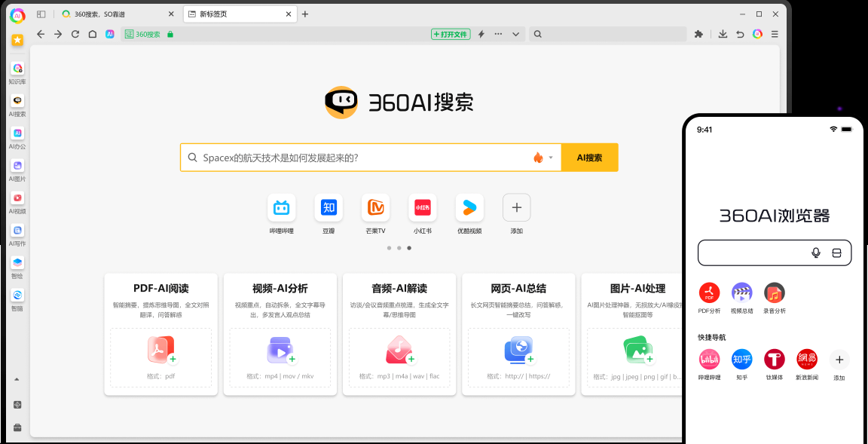868x444 pixels.
Task: Click the AI搜索 yellow button
Action: 589,158
